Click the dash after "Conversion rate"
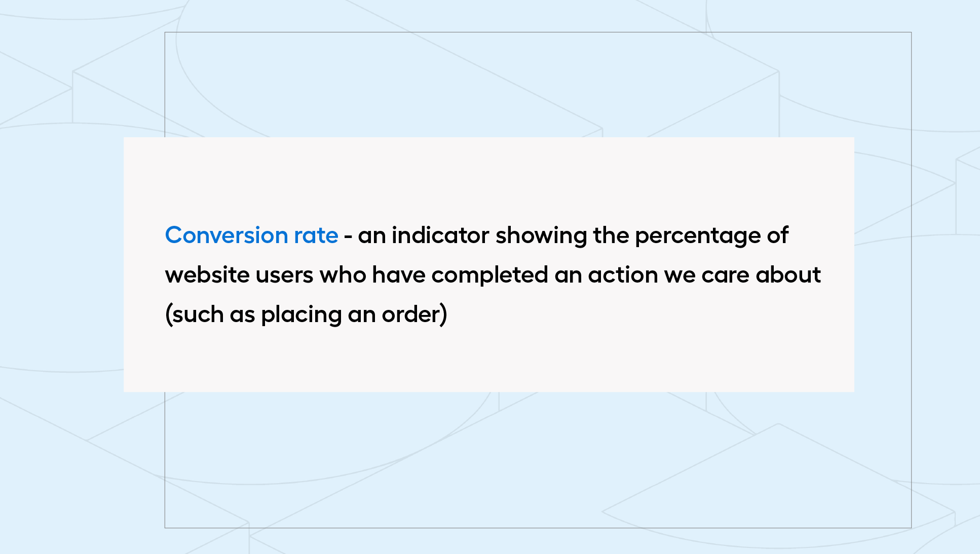980x554 pixels. tap(348, 236)
